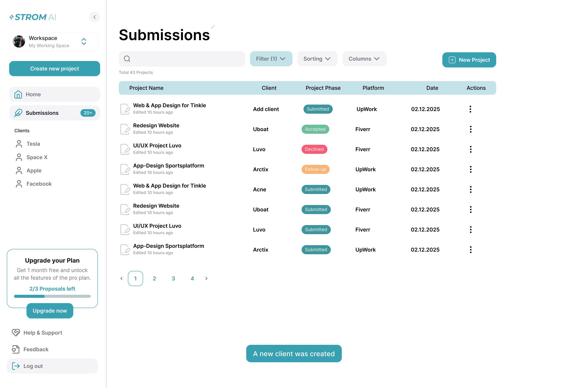The width and height of the screenshot is (588, 388).
Task: Open the Sorting dropdown
Action: click(x=317, y=59)
